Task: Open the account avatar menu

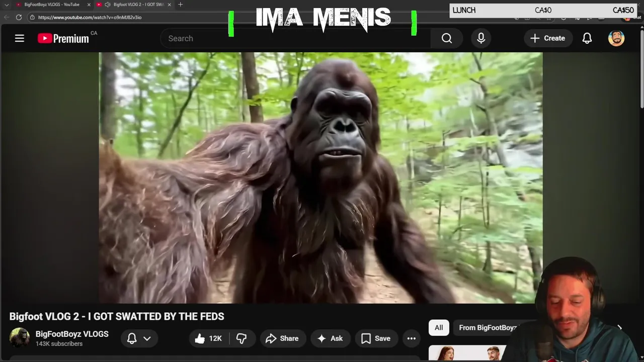Action: [x=616, y=38]
